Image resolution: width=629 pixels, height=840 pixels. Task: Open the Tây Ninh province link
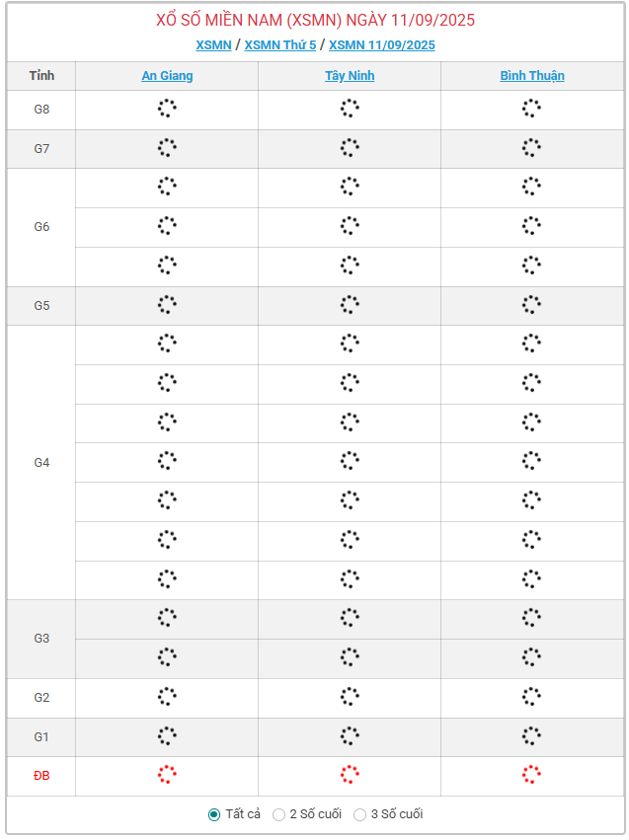click(x=350, y=76)
